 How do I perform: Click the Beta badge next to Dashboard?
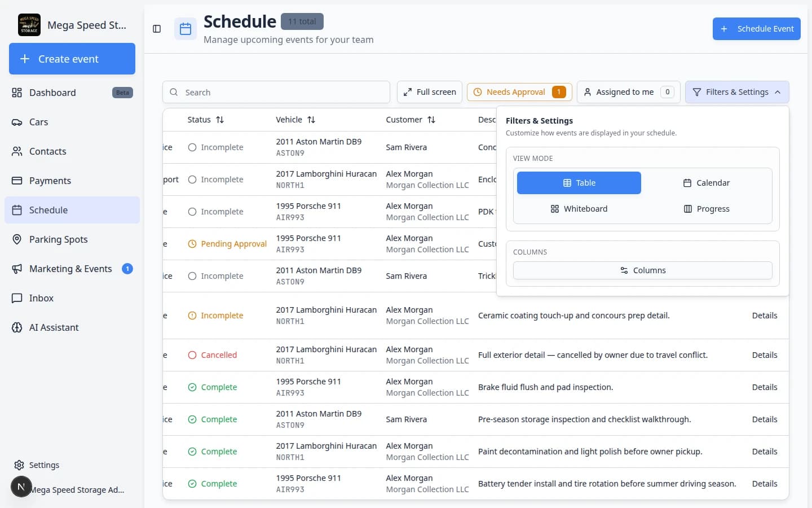122,93
